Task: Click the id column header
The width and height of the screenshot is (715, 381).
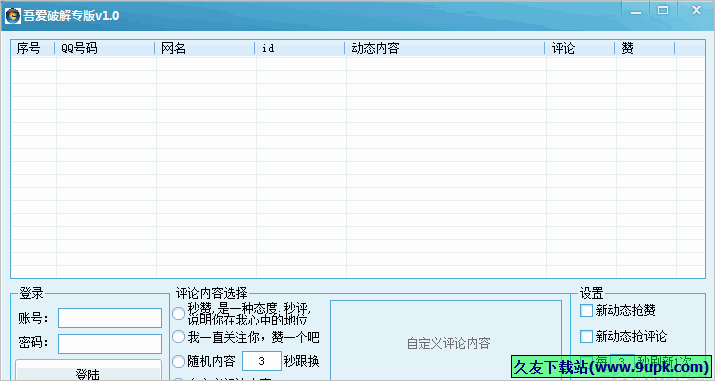Action: tap(300, 48)
